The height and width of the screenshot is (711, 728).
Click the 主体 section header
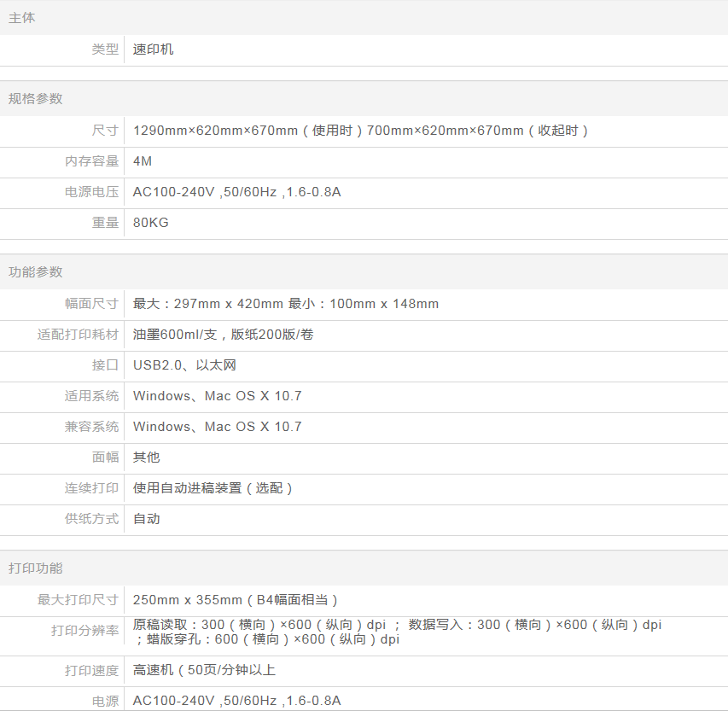22,18
